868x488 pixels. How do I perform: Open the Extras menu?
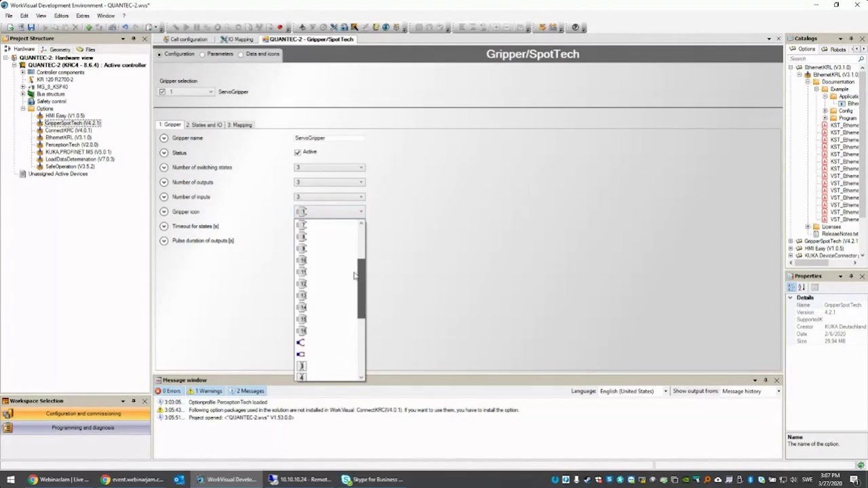pyautogui.click(x=83, y=16)
